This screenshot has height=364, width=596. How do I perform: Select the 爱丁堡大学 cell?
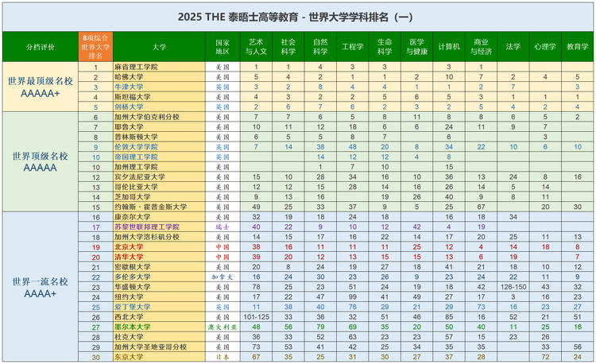[159, 307]
